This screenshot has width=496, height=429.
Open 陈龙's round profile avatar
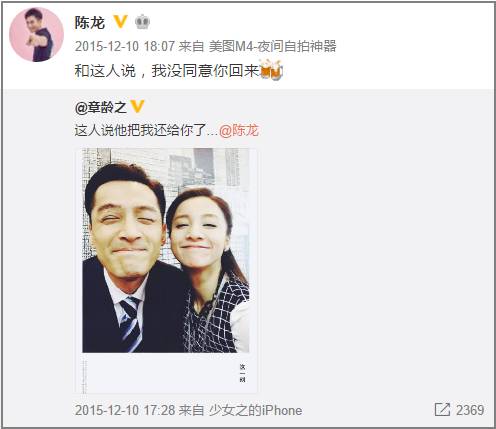[36, 35]
